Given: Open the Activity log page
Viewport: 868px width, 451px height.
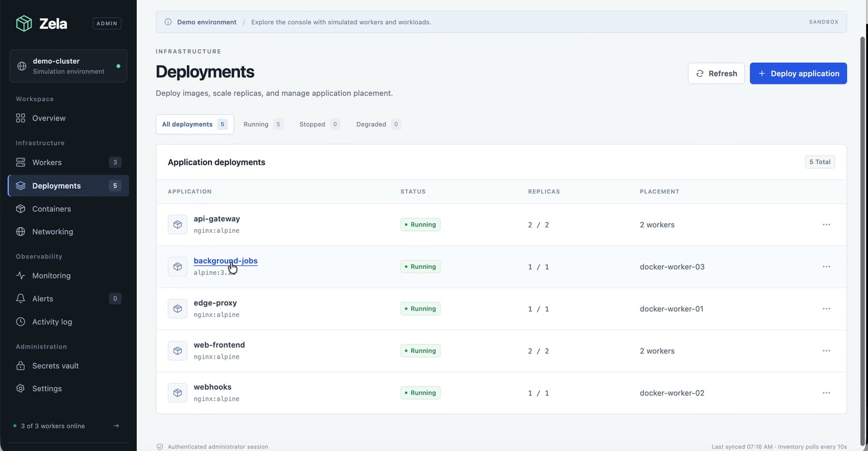Looking at the screenshot, I should 68,322.
